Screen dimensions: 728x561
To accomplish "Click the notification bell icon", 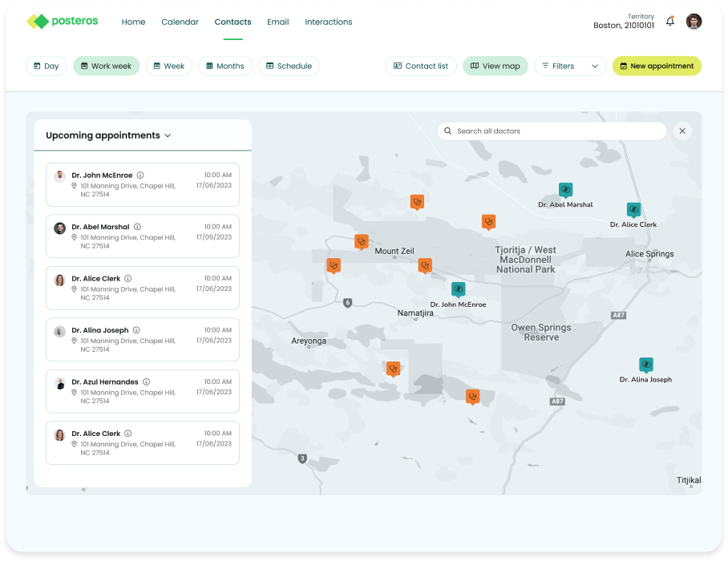I will click(x=670, y=22).
